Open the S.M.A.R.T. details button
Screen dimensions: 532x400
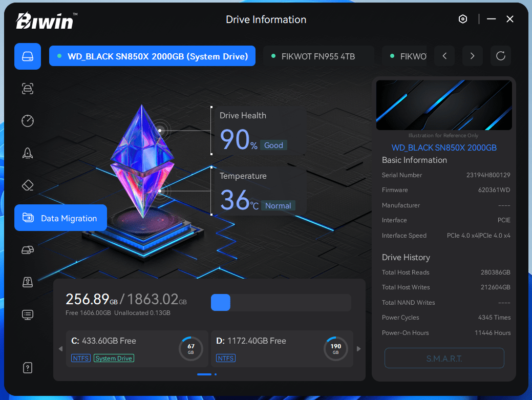tap(444, 358)
